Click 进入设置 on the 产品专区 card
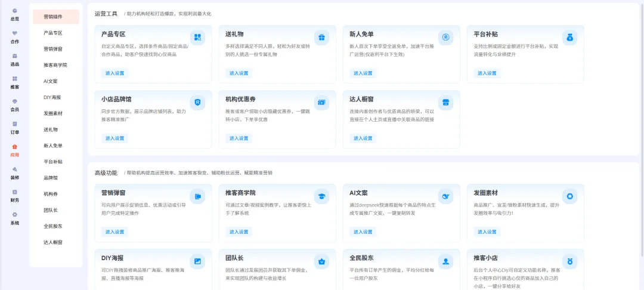Screen dimensions: 644x290 [x=114, y=73]
